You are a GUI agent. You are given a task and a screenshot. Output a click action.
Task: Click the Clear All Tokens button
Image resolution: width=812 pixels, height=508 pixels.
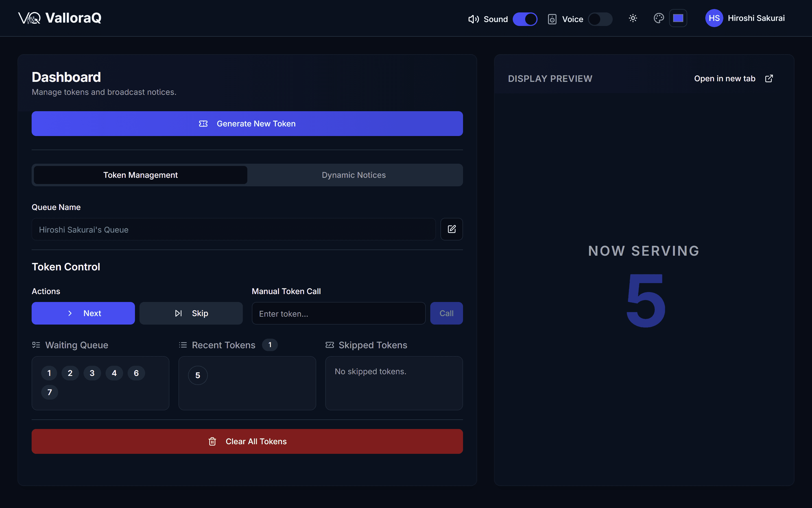pyautogui.click(x=247, y=441)
